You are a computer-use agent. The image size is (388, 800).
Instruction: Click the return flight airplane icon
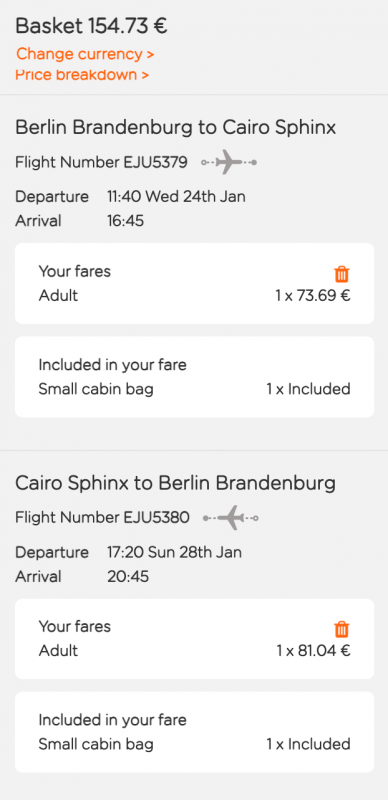coord(231,518)
